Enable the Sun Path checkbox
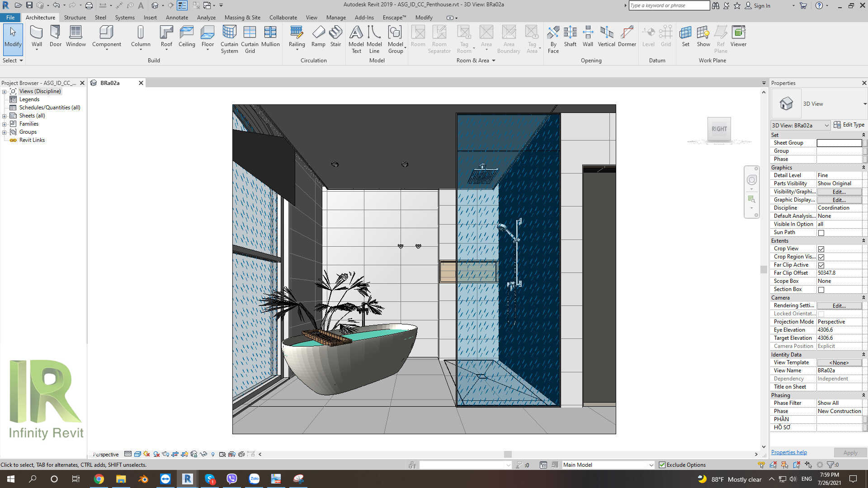Screen dimensions: 868x488 pyautogui.click(x=820, y=233)
